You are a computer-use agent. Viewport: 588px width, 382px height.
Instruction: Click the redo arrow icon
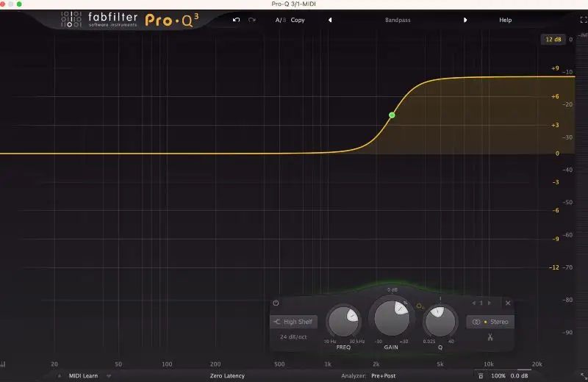252,20
